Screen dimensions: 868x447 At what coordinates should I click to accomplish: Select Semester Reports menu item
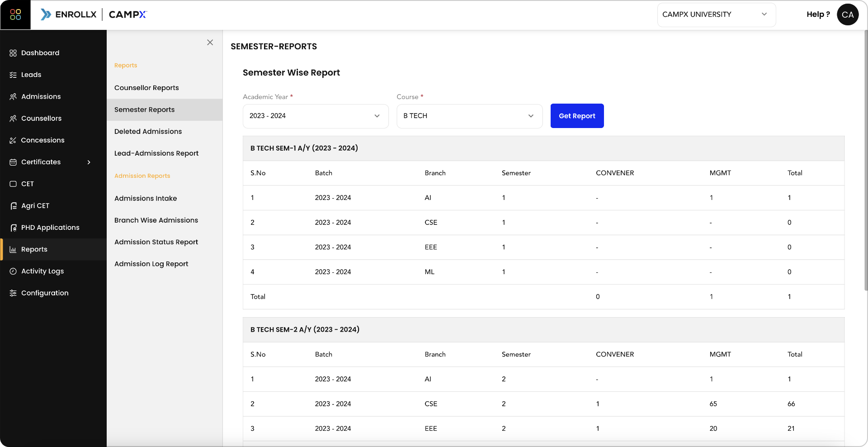(165, 109)
